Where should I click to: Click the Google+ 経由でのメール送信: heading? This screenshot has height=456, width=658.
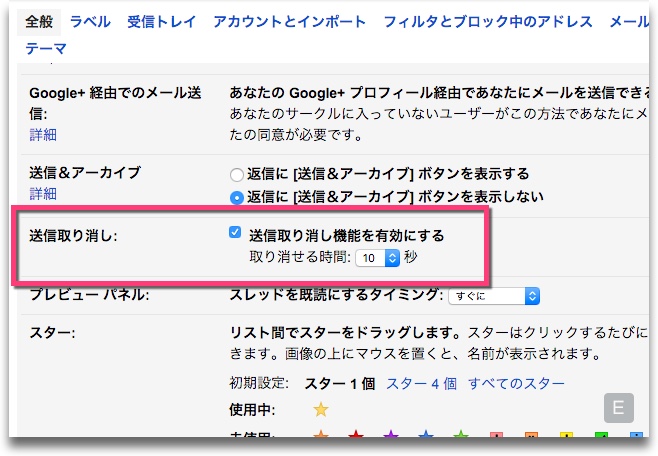click(115, 103)
